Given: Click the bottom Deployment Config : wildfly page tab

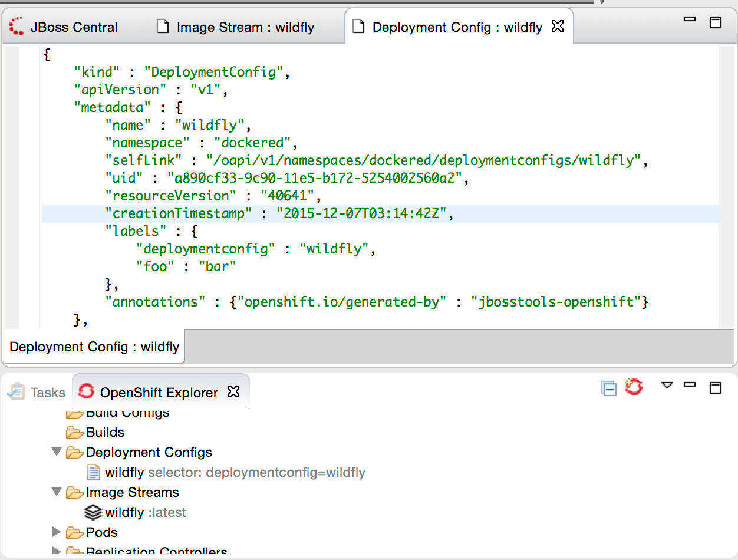Looking at the screenshot, I should [x=94, y=347].
